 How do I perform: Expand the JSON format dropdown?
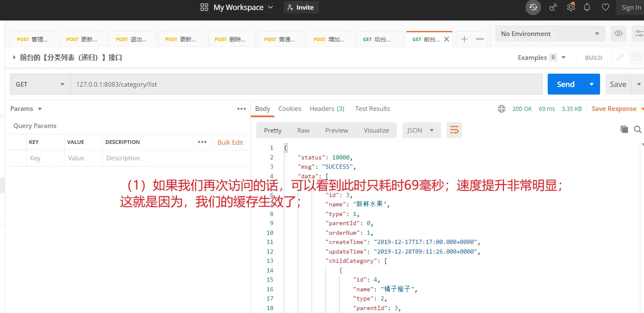[x=421, y=130]
